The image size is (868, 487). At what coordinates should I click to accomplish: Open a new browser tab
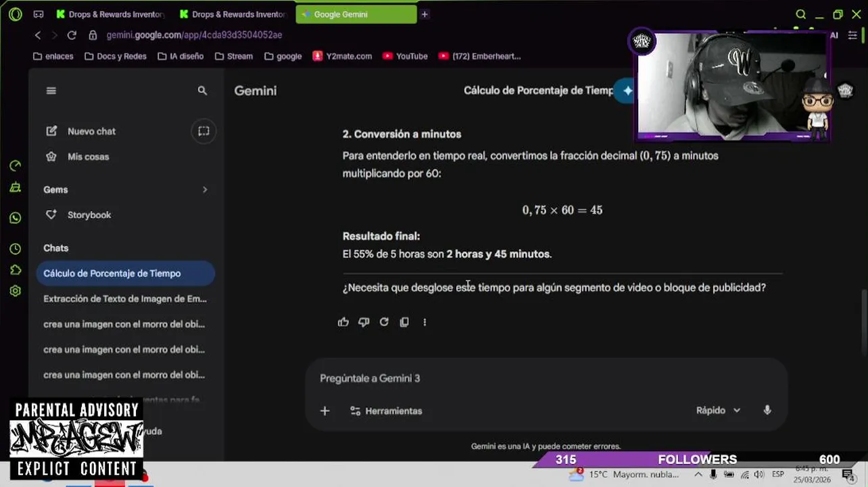tap(425, 14)
